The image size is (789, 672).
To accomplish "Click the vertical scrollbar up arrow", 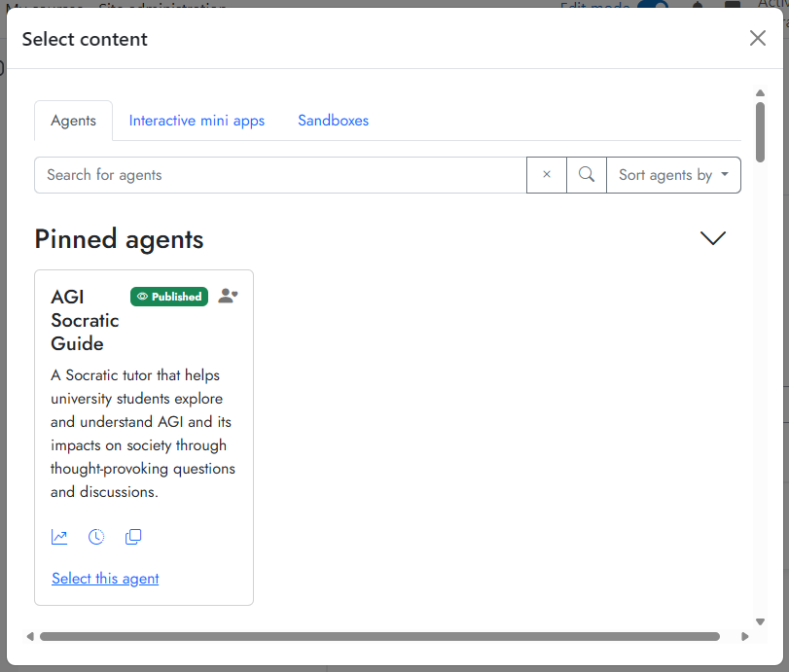I will tap(760, 93).
